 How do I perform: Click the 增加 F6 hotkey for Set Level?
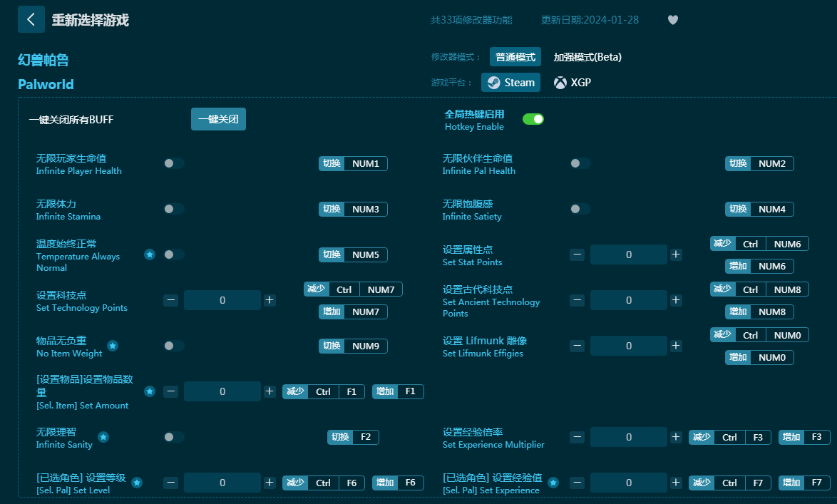[x=399, y=483]
